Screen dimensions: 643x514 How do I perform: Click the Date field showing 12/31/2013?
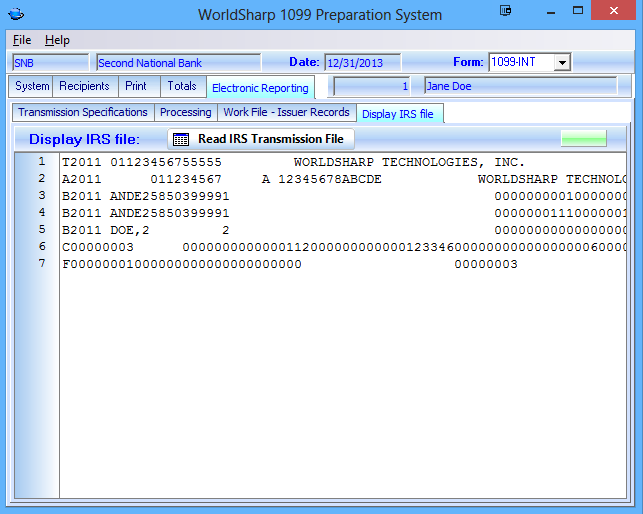362,63
